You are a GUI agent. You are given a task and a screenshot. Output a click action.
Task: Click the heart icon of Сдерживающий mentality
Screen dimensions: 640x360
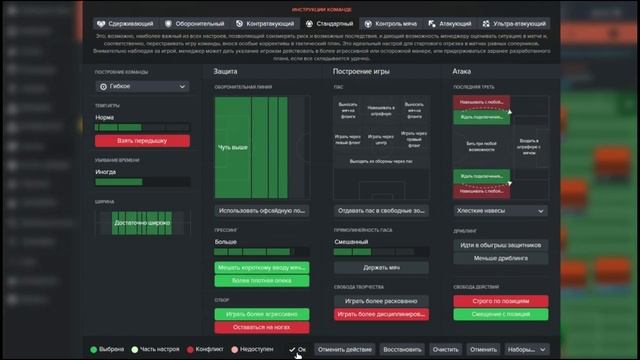pos(101,24)
